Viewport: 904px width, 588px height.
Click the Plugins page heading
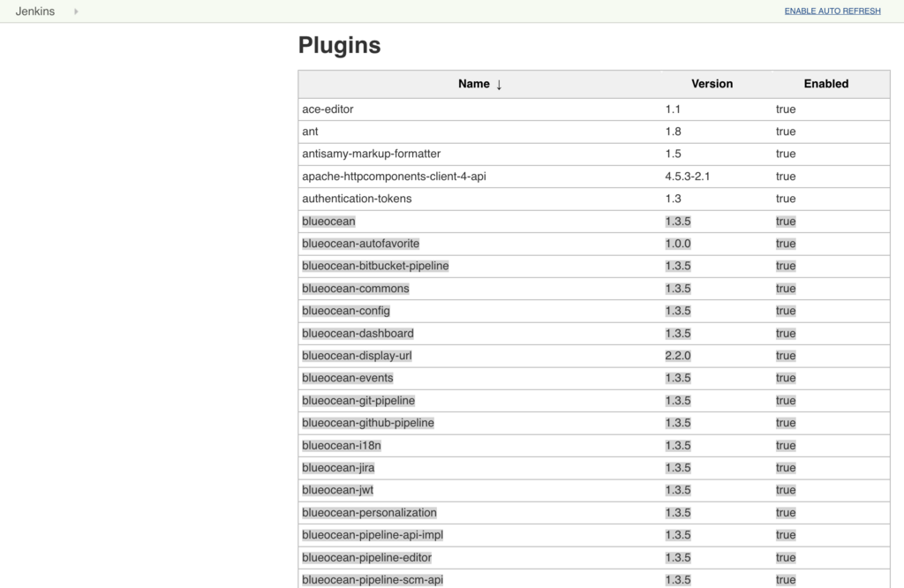pos(339,45)
